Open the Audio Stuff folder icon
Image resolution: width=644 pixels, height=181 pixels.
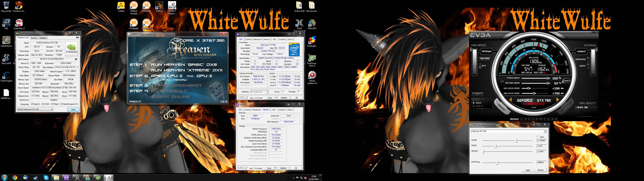[x=299, y=7]
